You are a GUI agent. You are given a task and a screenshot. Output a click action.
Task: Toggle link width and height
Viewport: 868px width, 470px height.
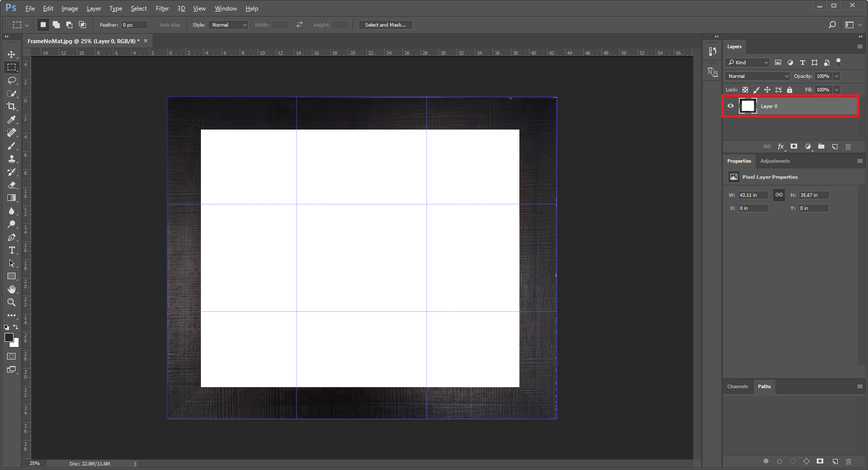(779, 195)
